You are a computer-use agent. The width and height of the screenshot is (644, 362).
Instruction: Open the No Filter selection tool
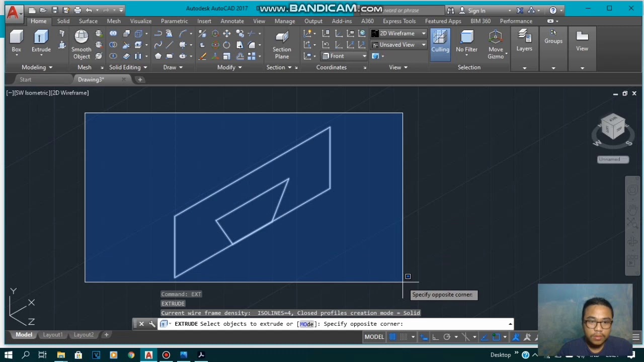coord(466,41)
